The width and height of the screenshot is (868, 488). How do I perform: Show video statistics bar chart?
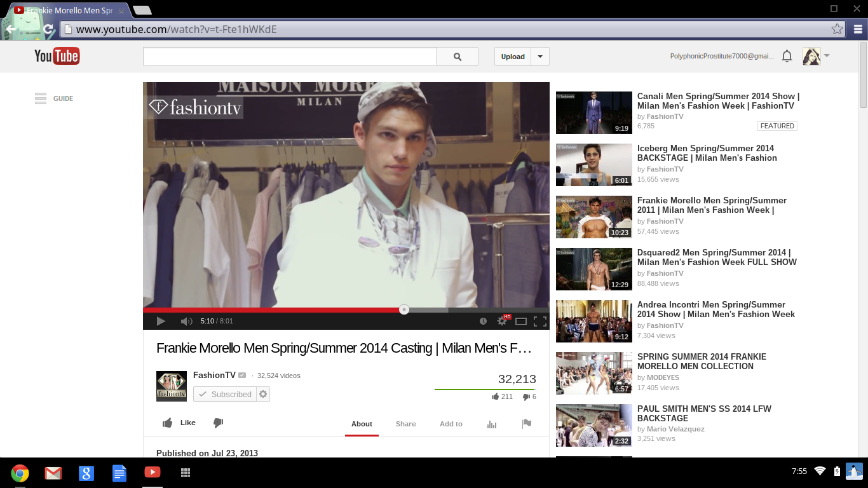[492, 424]
